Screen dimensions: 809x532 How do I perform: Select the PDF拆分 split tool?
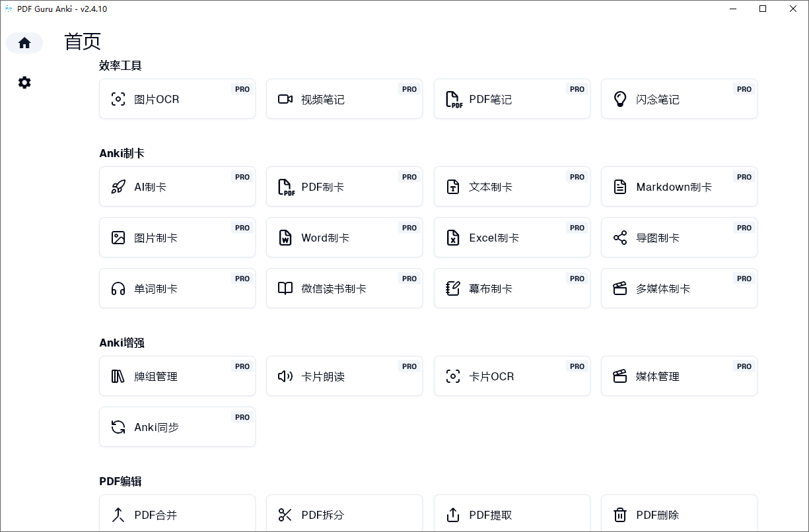coord(344,515)
